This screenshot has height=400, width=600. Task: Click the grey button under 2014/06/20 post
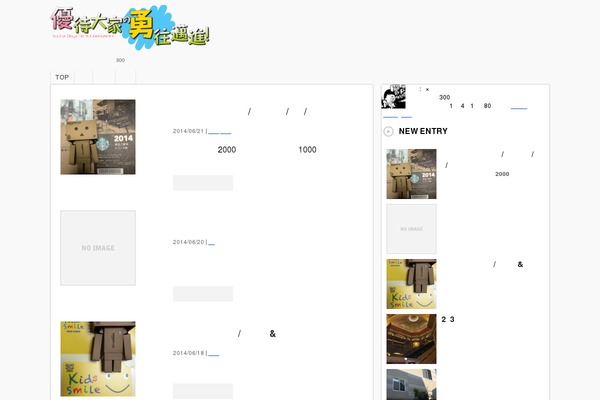[x=203, y=294]
